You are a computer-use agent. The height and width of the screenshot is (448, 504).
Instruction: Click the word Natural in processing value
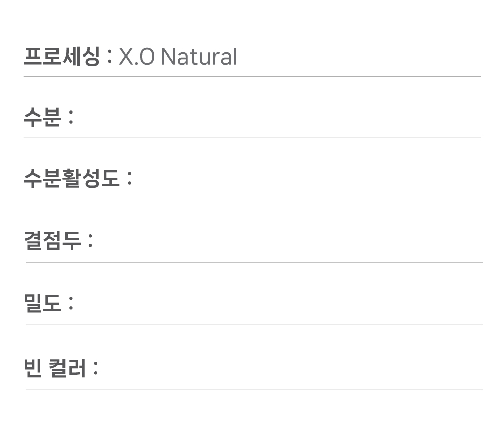[199, 57]
